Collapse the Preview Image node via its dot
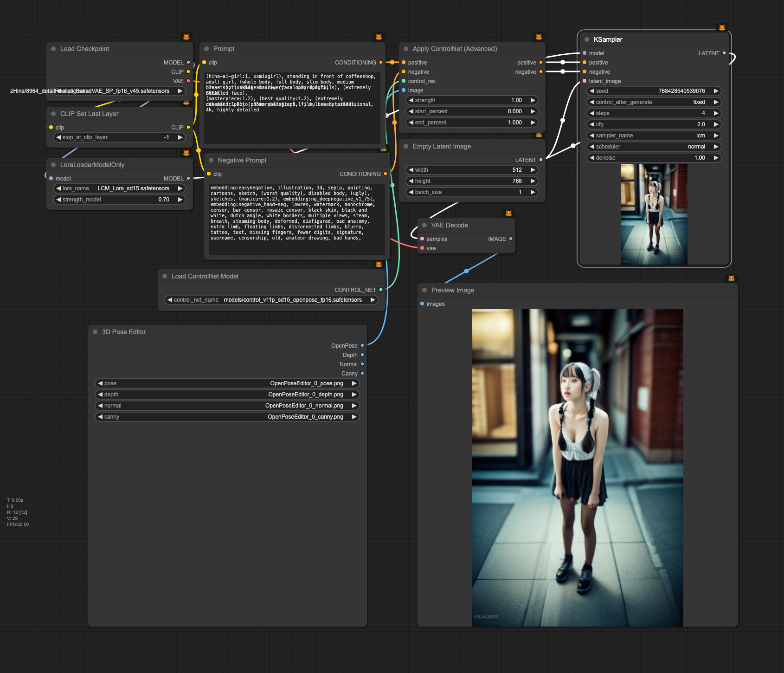 (x=424, y=290)
